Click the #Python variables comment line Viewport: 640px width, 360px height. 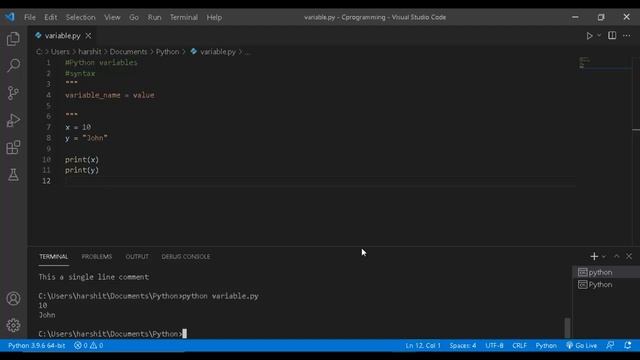[x=101, y=62]
